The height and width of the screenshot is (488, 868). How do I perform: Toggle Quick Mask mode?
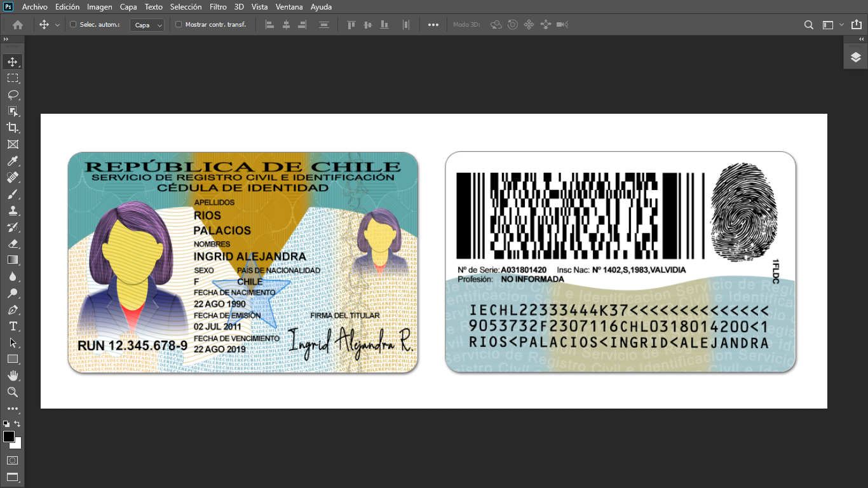(12, 460)
